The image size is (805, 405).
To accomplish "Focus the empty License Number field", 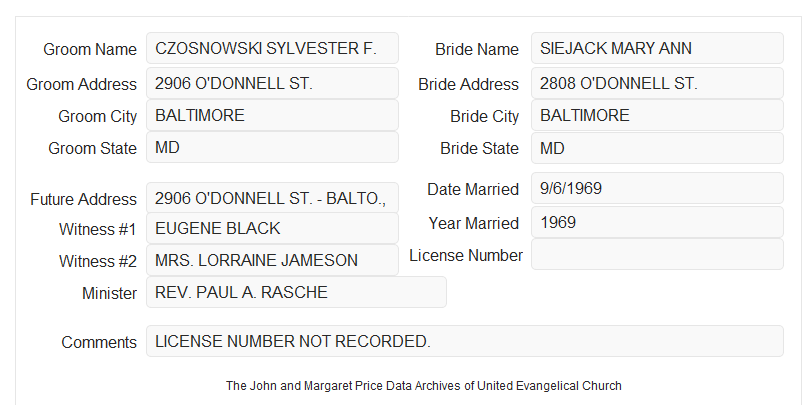I will pos(657,254).
